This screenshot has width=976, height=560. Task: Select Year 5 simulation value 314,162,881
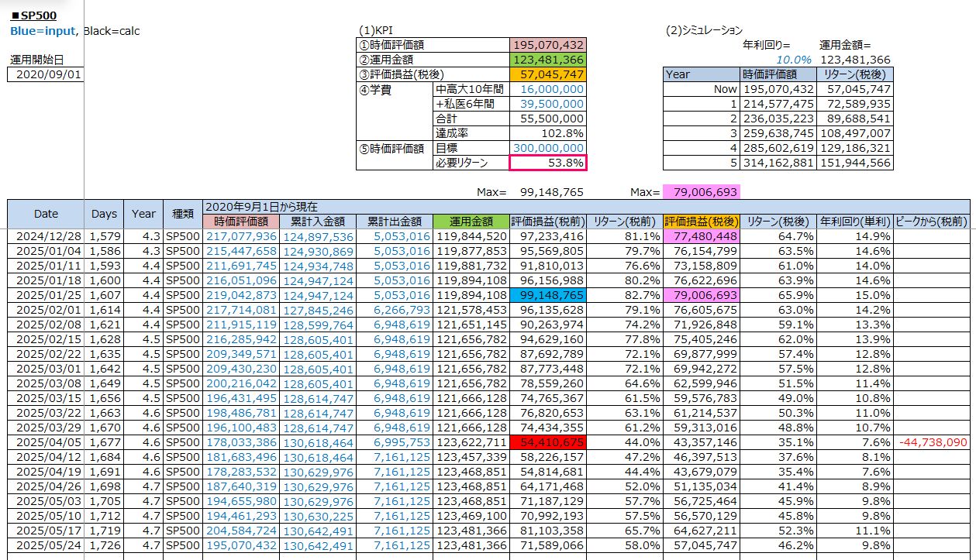778,163
